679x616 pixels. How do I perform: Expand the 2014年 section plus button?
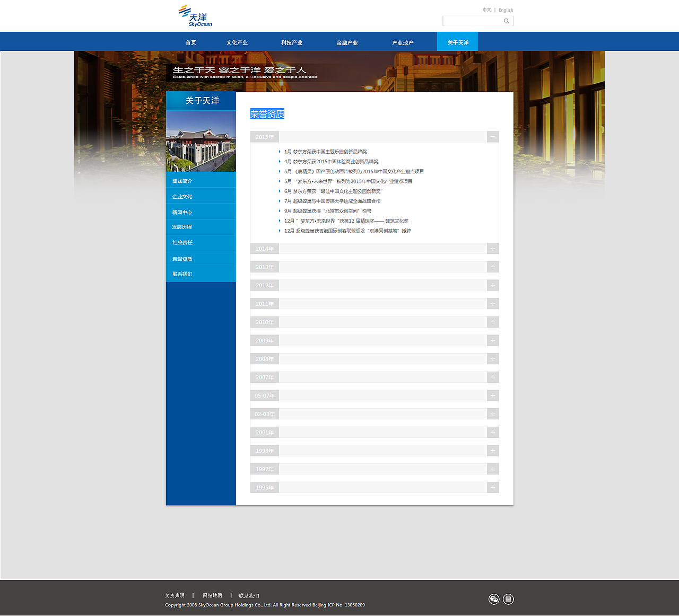(x=493, y=249)
